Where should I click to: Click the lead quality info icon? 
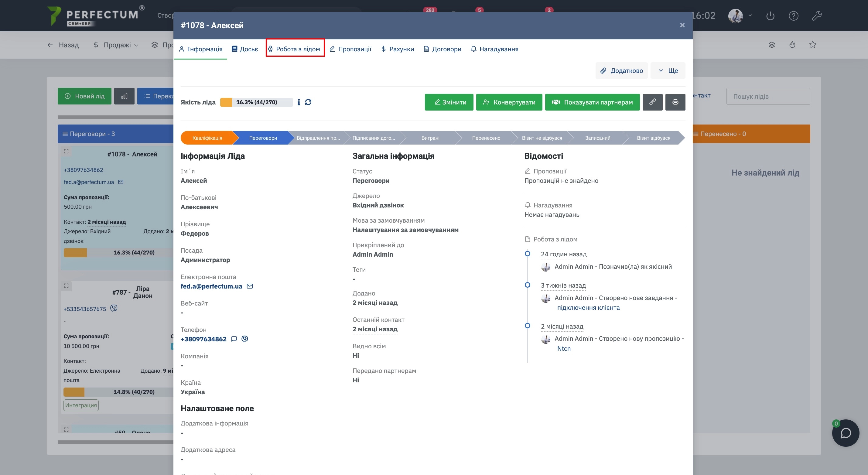[299, 102]
